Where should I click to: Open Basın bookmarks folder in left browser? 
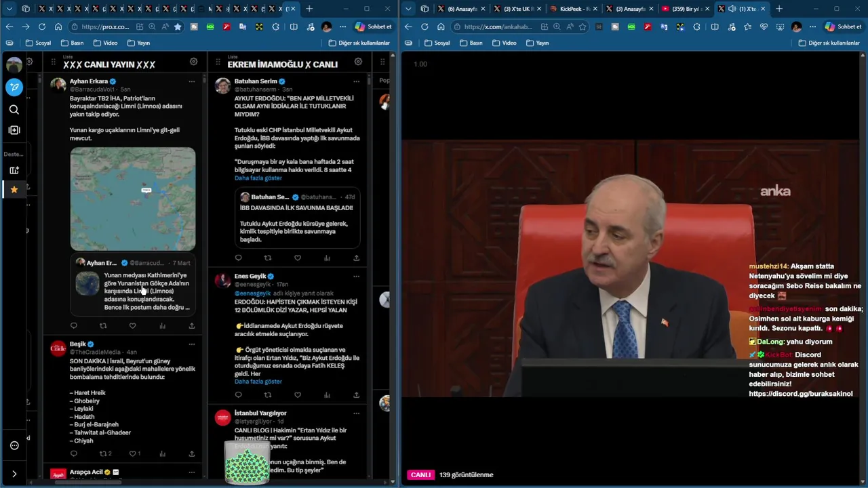coord(72,43)
